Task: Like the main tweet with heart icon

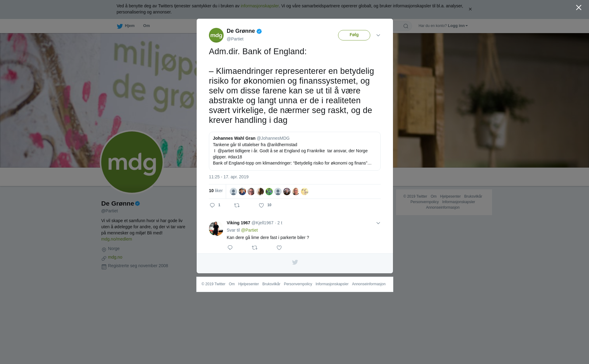Action: (x=261, y=205)
